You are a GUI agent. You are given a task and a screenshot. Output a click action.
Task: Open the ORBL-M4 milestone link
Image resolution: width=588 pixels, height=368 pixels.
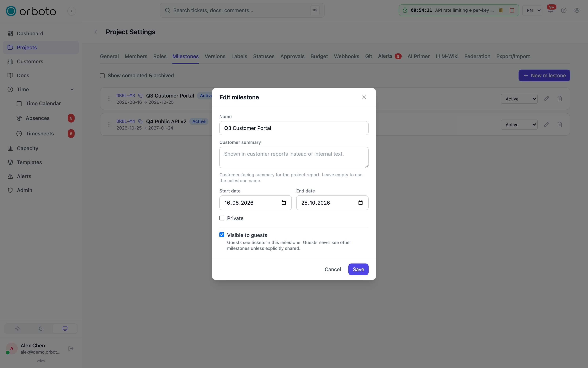point(126,121)
